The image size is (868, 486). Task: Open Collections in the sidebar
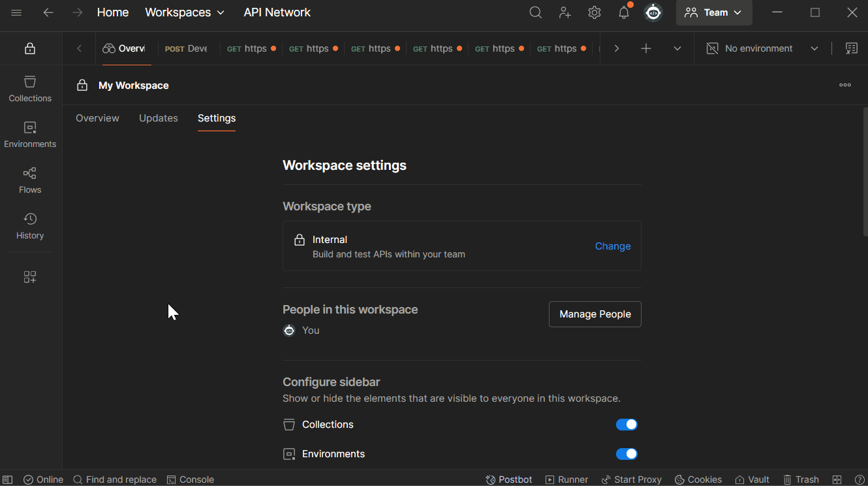[30, 89]
